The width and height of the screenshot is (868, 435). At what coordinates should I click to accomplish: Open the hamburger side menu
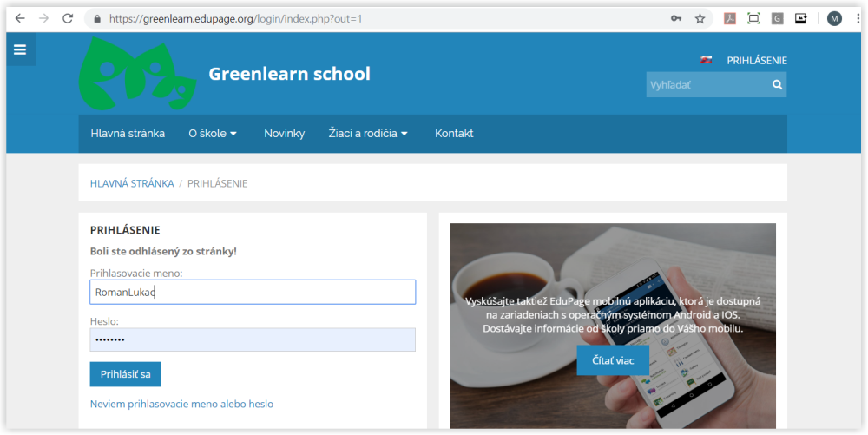[x=20, y=49]
